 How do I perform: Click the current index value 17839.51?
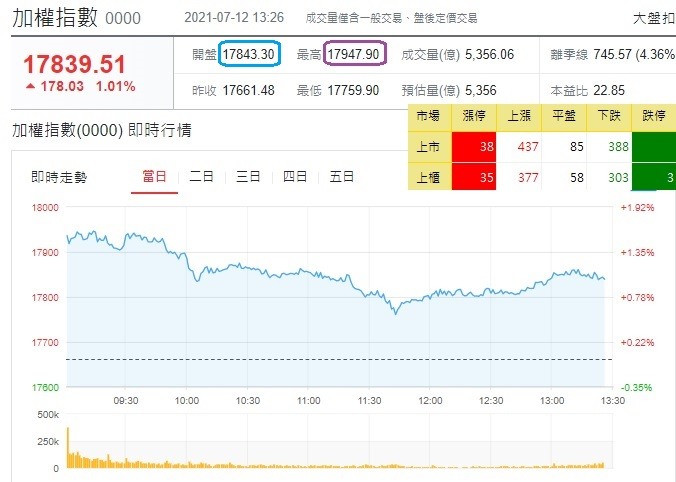click(75, 63)
